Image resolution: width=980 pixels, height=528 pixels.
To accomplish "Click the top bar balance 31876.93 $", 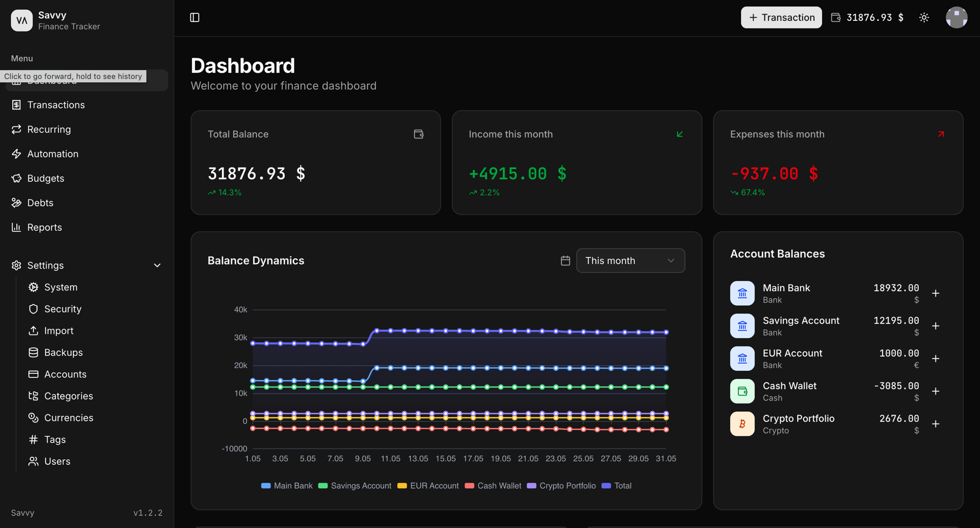I will pyautogui.click(x=875, y=18).
